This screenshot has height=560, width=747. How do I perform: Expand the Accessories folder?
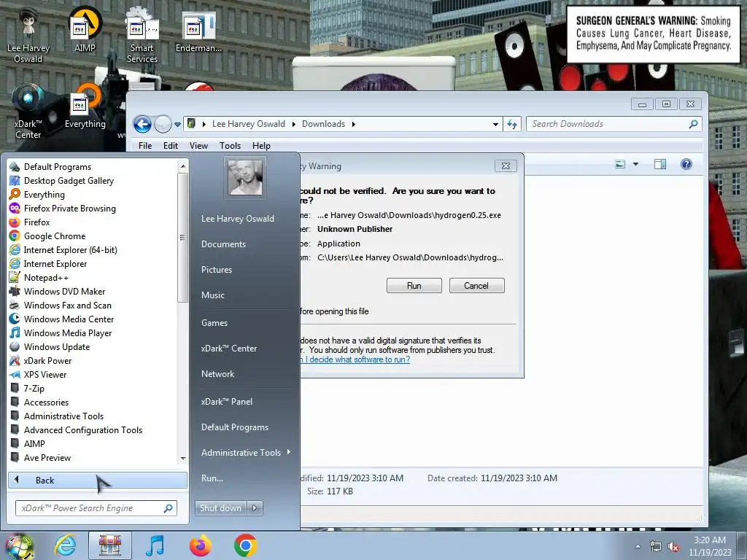[46, 402]
